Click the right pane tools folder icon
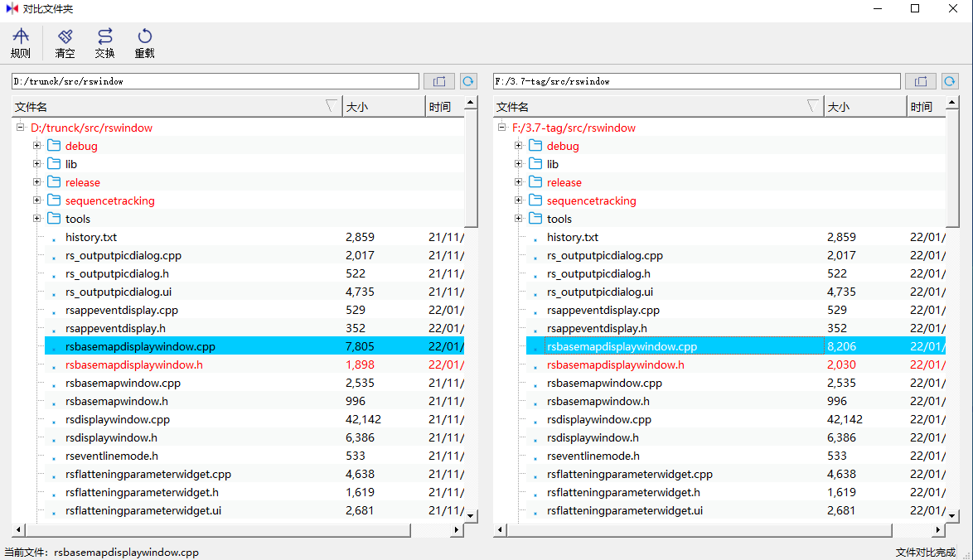Image resolution: width=973 pixels, height=560 pixels. (535, 219)
